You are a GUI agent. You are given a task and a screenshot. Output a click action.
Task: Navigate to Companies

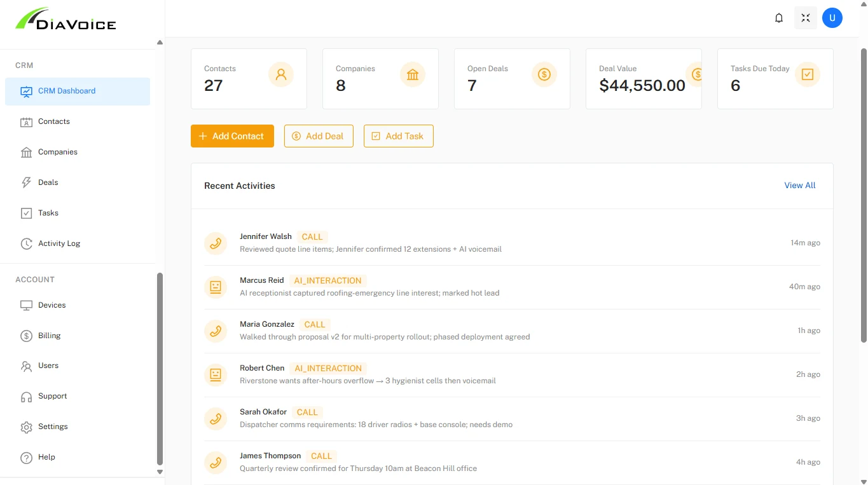[78, 153]
